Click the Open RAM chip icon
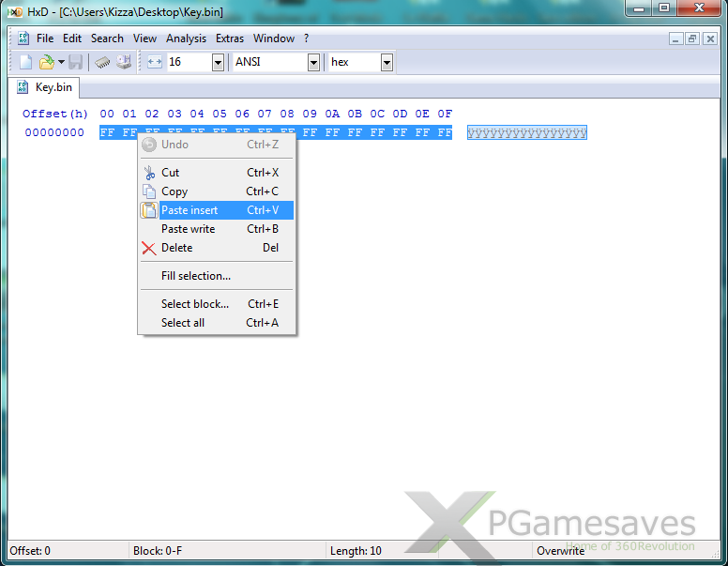728x566 pixels. 103,62
